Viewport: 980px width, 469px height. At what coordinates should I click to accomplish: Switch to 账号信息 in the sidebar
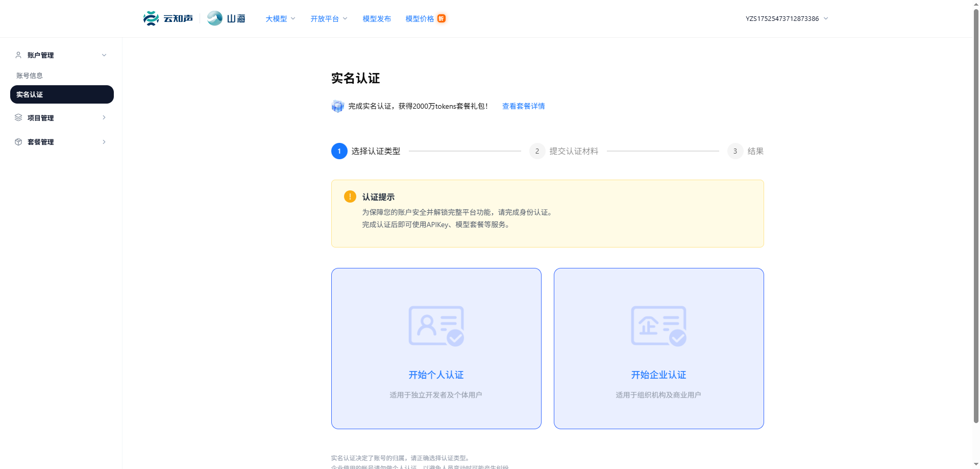click(x=30, y=75)
